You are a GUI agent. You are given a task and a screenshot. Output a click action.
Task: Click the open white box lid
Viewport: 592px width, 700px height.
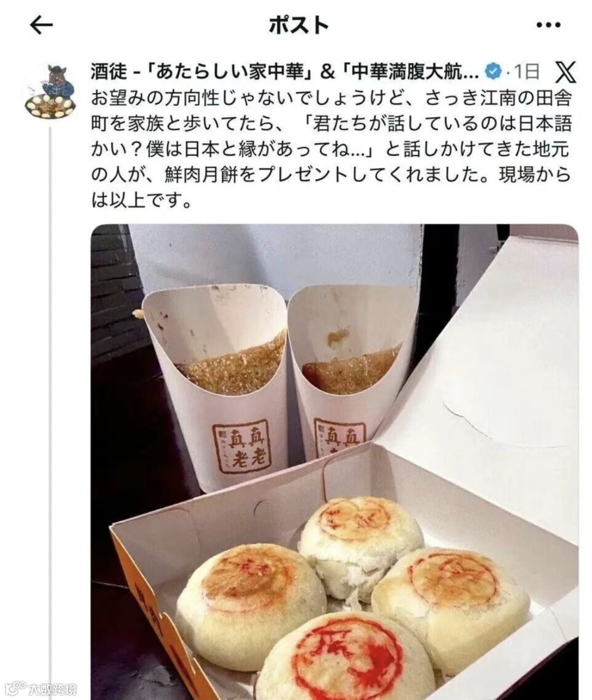[482, 351]
